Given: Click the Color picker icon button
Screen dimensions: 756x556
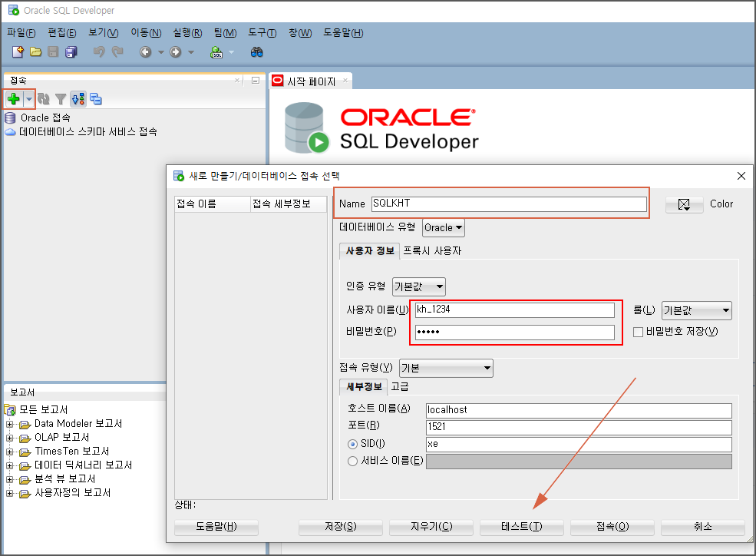Looking at the screenshot, I should coord(684,204).
